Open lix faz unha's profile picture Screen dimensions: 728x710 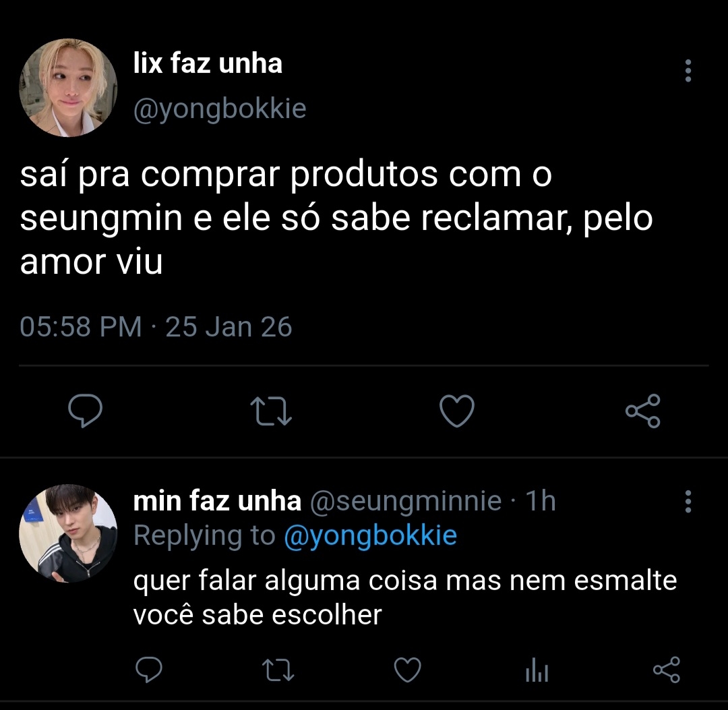coord(68,88)
